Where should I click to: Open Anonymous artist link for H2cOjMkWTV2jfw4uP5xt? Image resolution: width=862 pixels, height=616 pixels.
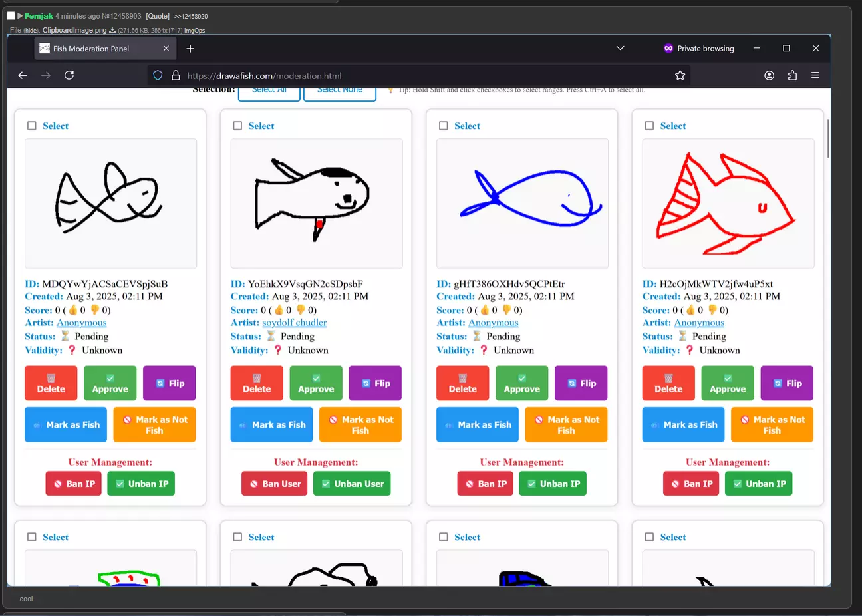pyautogui.click(x=699, y=323)
